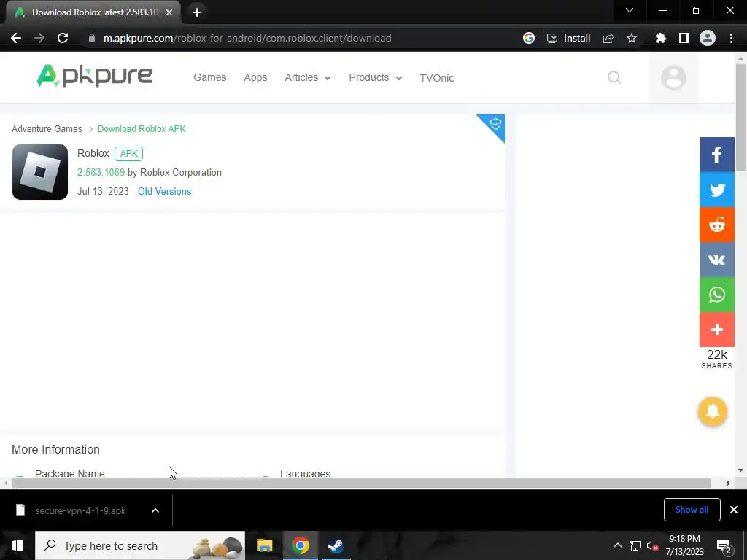
Task: Expand the Products menu
Action: [x=376, y=77]
